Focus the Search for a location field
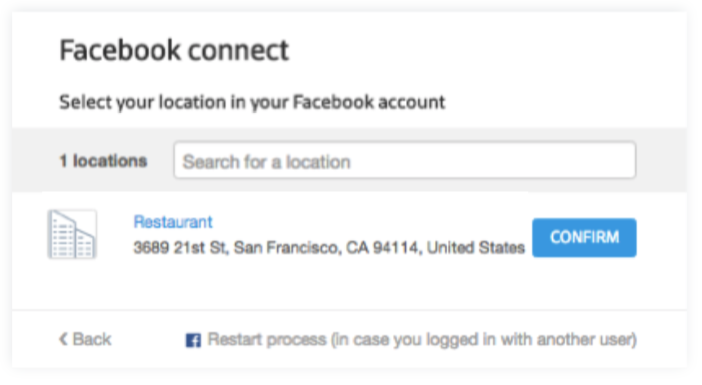Viewport: 702px width, 385px height. pos(405,160)
